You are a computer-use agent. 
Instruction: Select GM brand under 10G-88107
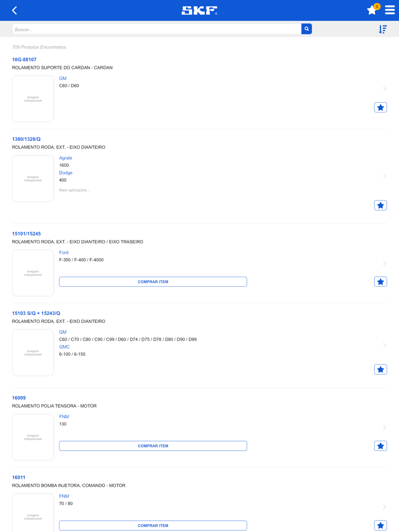pos(63,79)
